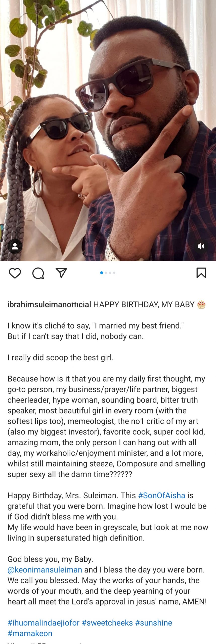Open comments via the speech bubble icon
216x644 pixels.
click(x=38, y=273)
